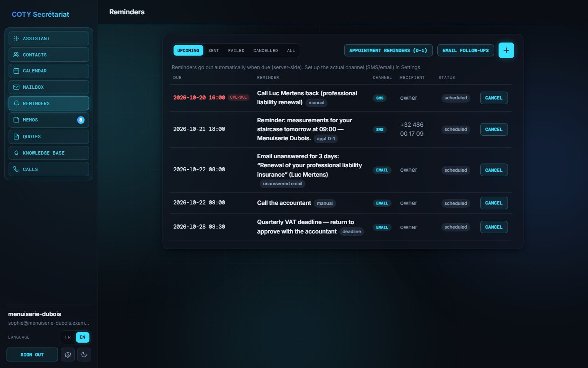This screenshot has width=588, height=368.
Task: Click Appointment Reminders (D-1) button
Action: pyautogui.click(x=388, y=50)
